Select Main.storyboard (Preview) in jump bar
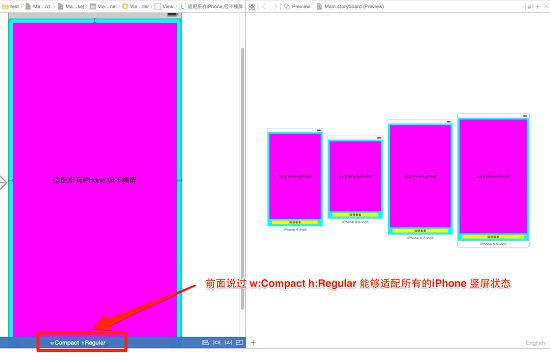Screen dimensions: 550x361 point(350,6)
